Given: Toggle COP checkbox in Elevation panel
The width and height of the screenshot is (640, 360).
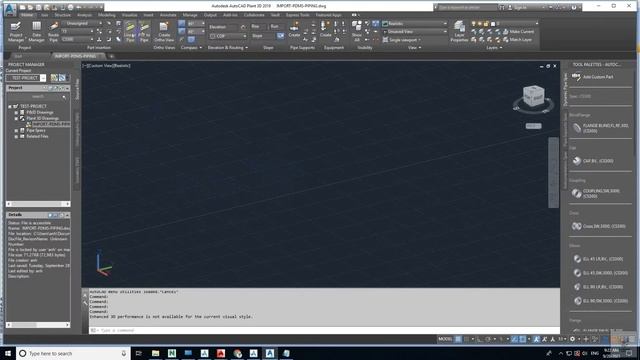Looking at the screenshot, I should (x=212, y=36).
